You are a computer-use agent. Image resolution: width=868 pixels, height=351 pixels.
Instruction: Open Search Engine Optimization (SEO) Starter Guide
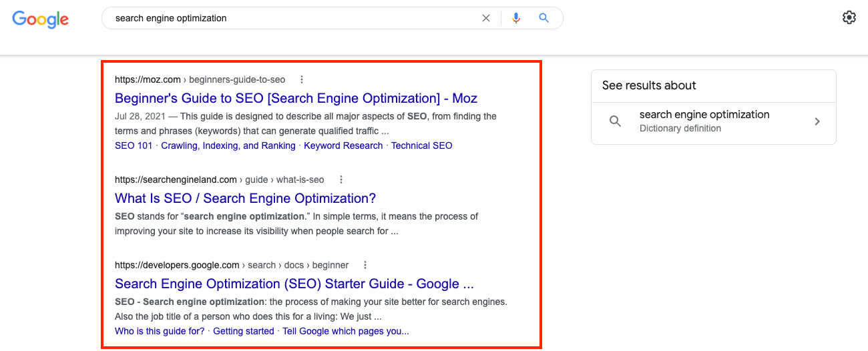click(294, 284)
